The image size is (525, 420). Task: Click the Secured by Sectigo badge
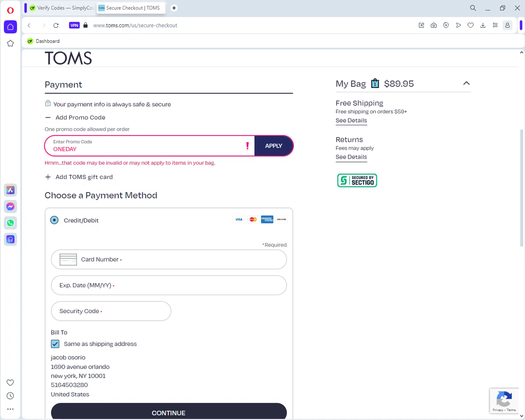(x=357, y=181)
